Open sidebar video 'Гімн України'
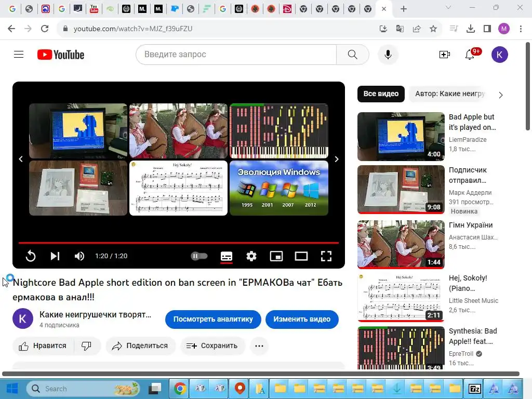Viewport: 532px width, 399px height. (x=471, y=225)
